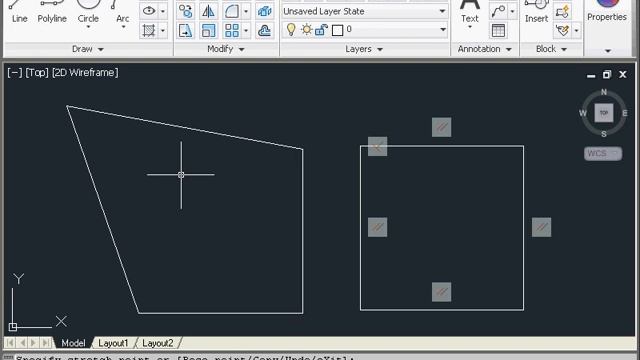Click the [2D Wireframe] visual style label
Viewport: 640px width, 360px height.
(85, 73)
